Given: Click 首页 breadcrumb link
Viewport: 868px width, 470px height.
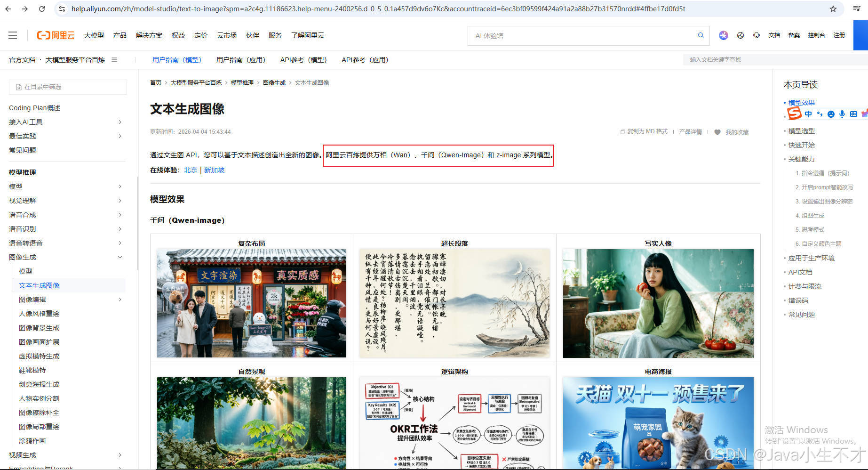Looking at the screenshot, I should (156, 82).
